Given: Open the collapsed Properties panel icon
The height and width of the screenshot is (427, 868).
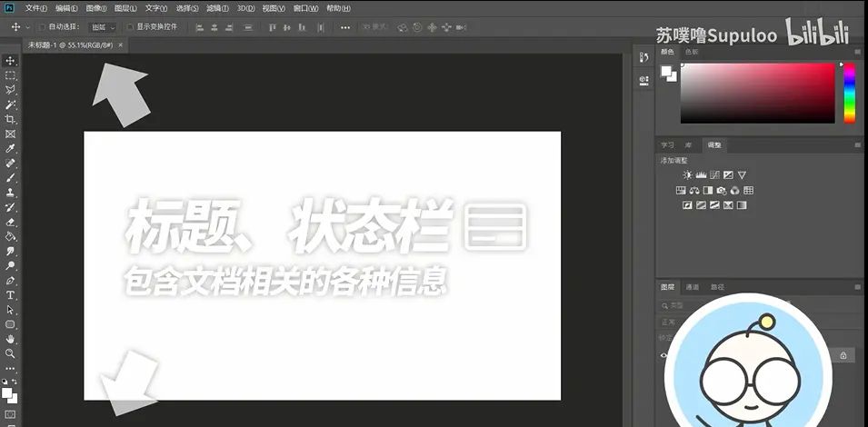Looking at the screenshot, I should (x=644, y=80).
